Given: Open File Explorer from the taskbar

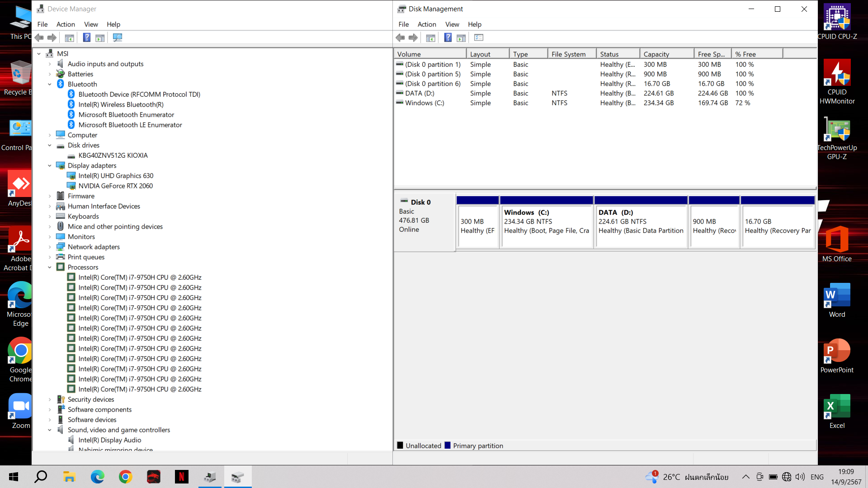Looking at the screenshot, I should coord(69,477).
